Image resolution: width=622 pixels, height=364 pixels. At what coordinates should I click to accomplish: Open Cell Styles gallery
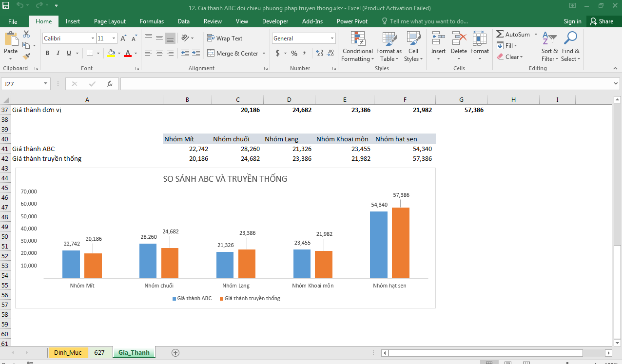[x=413, y=47]
